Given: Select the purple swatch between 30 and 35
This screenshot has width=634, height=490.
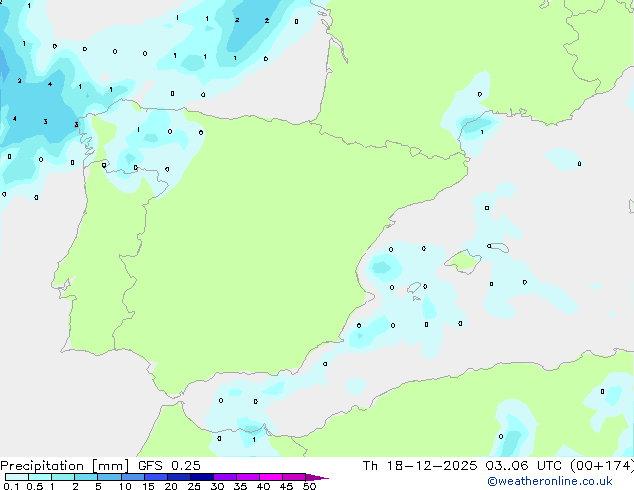Looking at the screenshot, I should [x=224, y=477].
